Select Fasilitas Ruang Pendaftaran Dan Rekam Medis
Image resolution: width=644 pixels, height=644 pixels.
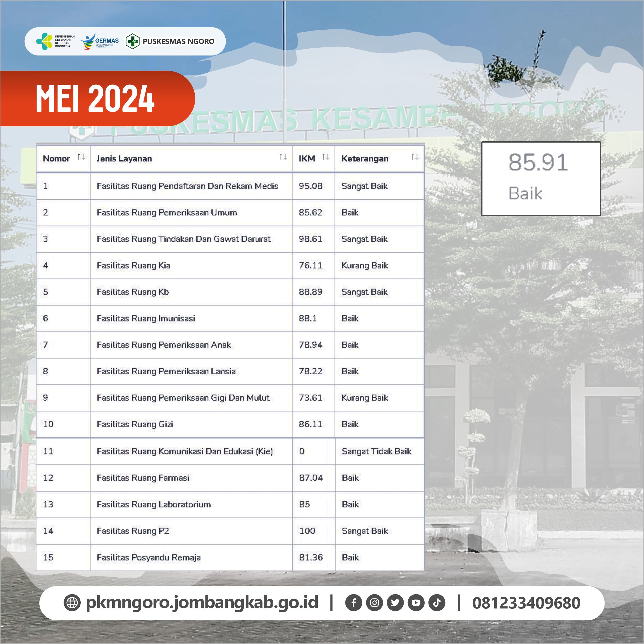(187, 186)
